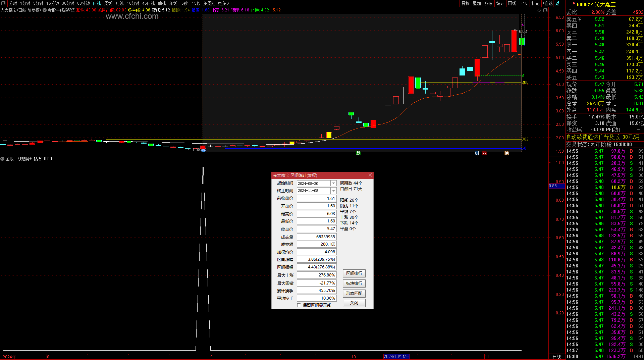Switch to the 15分钟 period tab
This screenshot has width=644, height=360.
(53, 3)
